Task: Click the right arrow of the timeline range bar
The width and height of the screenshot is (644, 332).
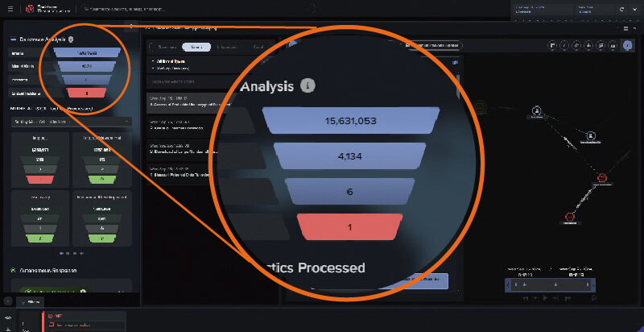Action: [x=593, y=284]
